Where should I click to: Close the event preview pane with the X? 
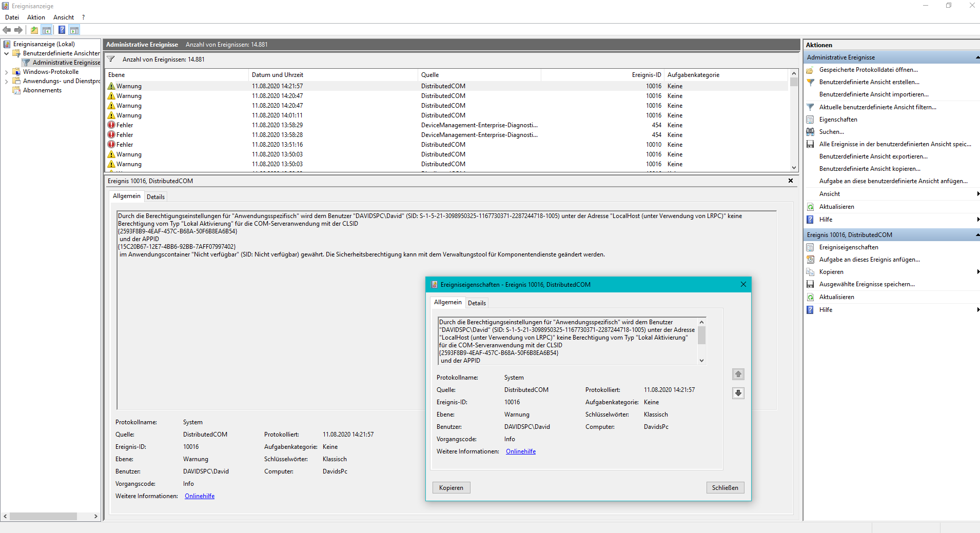[791, 181]
